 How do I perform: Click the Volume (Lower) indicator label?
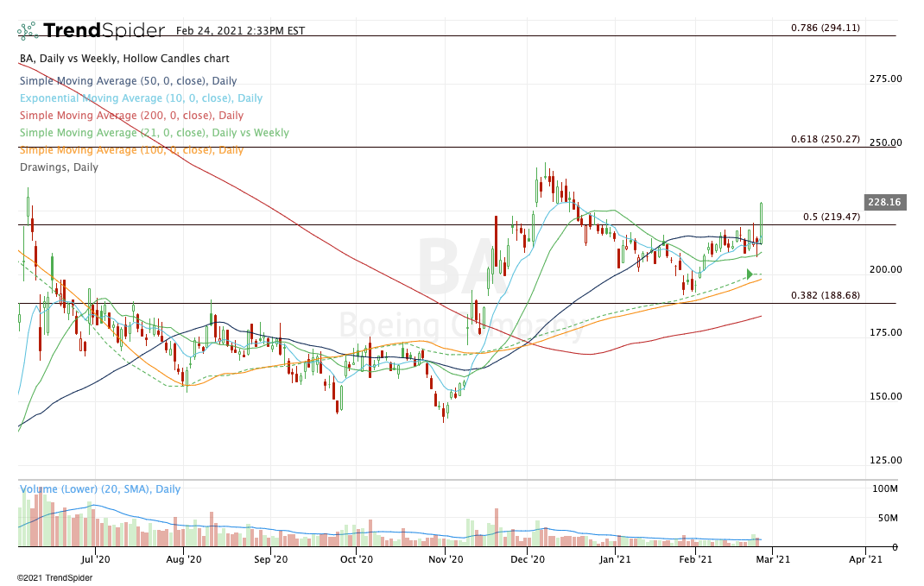[x=99, y=488]
